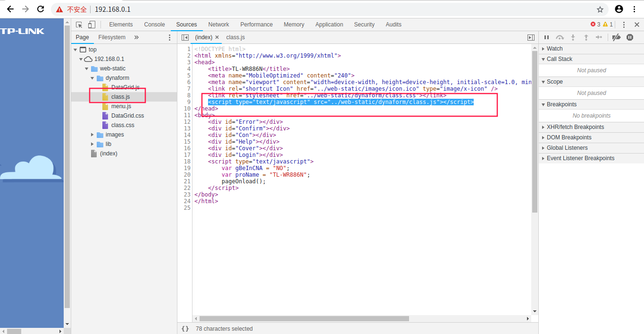Click the browser forward arrow
Image resolution: width=644 pixels, height=334 pixels.
[x=25, y=9]
